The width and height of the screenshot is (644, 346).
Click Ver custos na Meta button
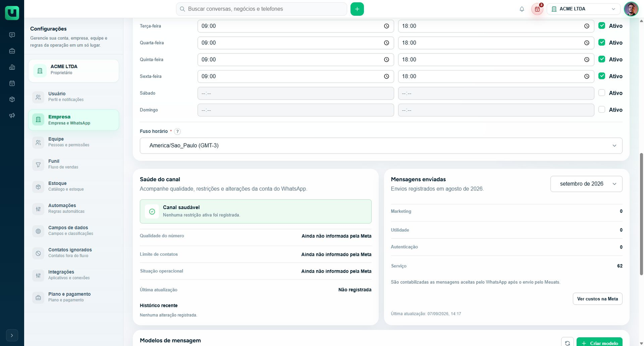click(x=597, y=299)
